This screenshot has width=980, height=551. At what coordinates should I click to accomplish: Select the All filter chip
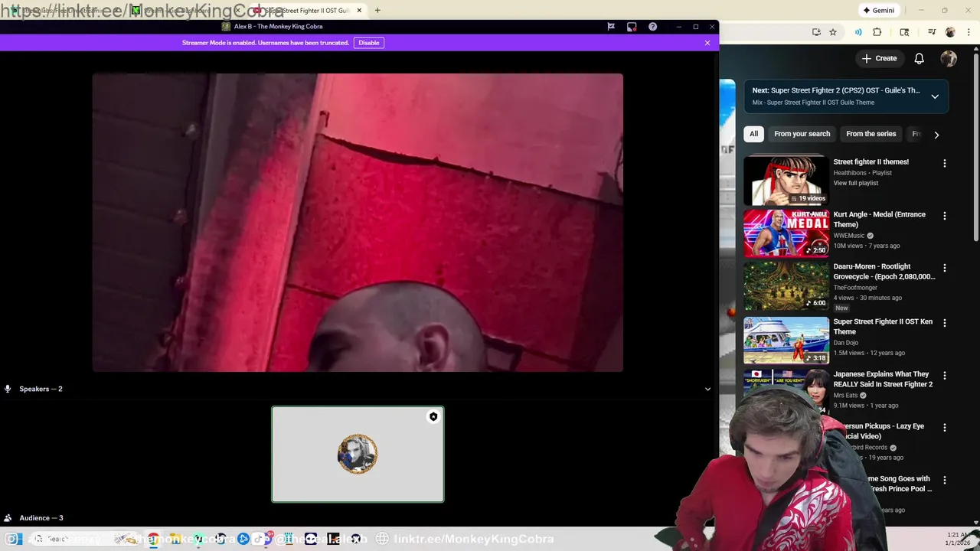pos(753,134)
